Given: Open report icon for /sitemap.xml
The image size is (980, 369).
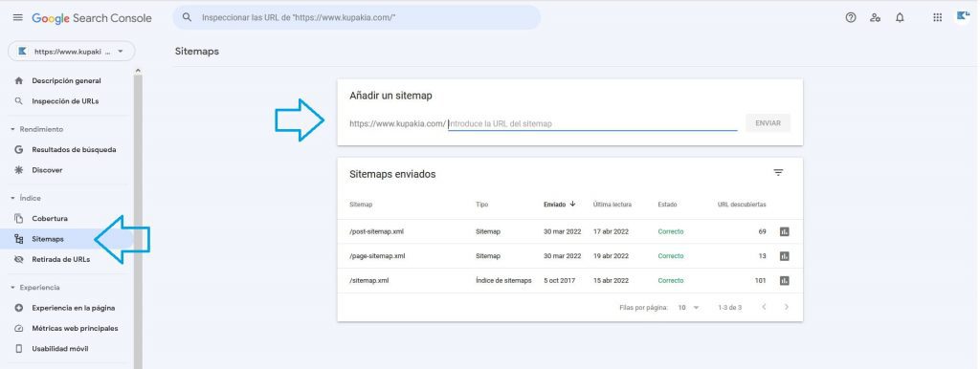Looking at the screenshot, I should point(785,281).
